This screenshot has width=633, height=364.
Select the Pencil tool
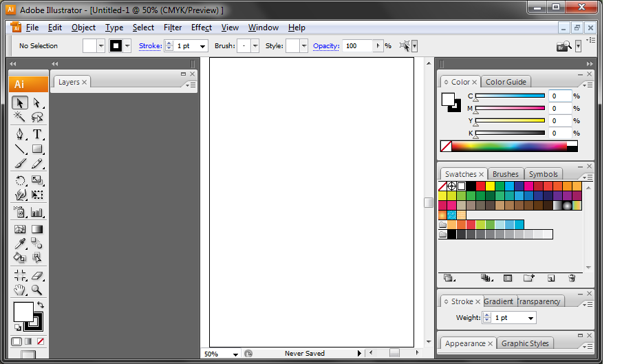[36, 164]
